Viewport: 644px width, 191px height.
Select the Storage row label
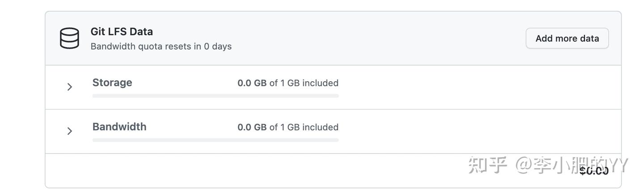click(112, 83)
